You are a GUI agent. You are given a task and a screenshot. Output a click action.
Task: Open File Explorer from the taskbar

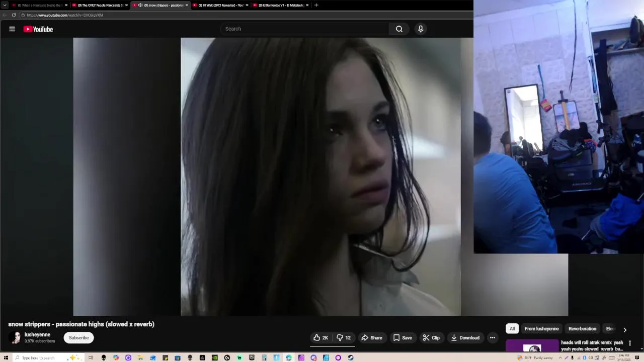click(x=140, y=358)
